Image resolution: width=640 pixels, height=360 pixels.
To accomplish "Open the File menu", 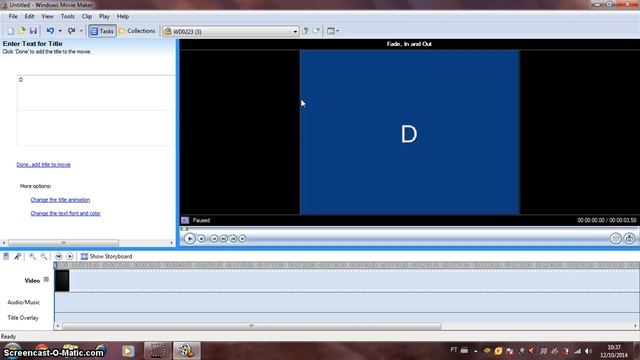I will point(13,17).
